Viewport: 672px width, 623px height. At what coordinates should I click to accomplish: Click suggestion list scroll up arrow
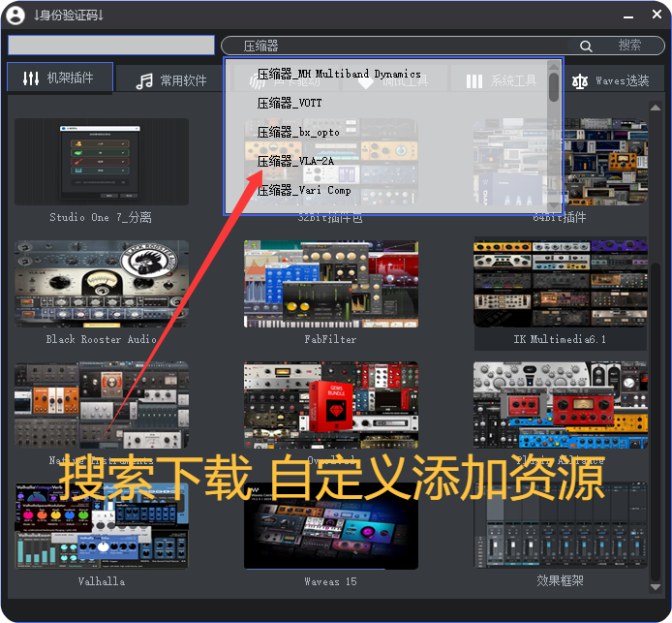click(x=554, y=67)
